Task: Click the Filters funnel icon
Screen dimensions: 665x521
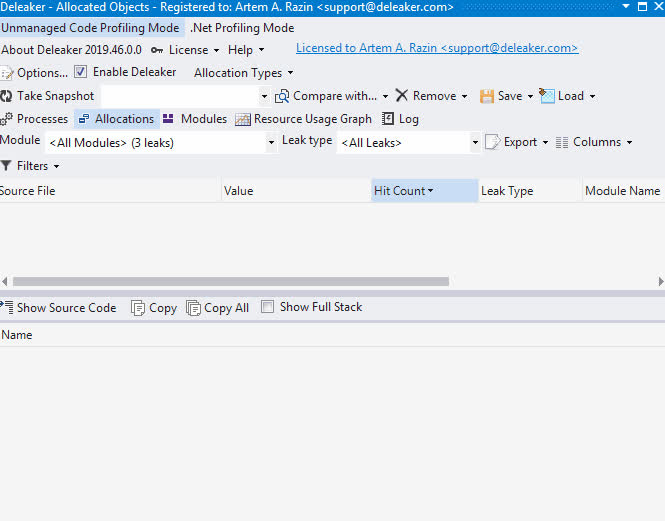Action: tap(6, 165)
